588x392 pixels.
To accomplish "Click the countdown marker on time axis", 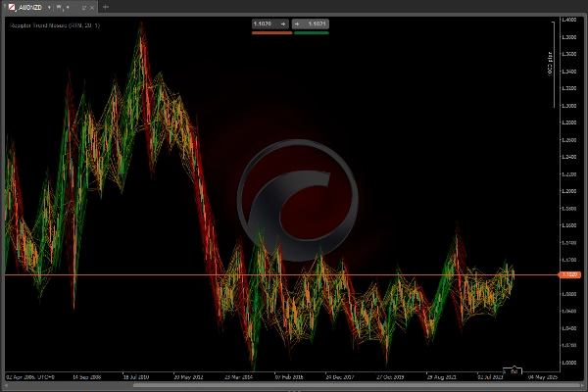I will click(x=513, y=371).
